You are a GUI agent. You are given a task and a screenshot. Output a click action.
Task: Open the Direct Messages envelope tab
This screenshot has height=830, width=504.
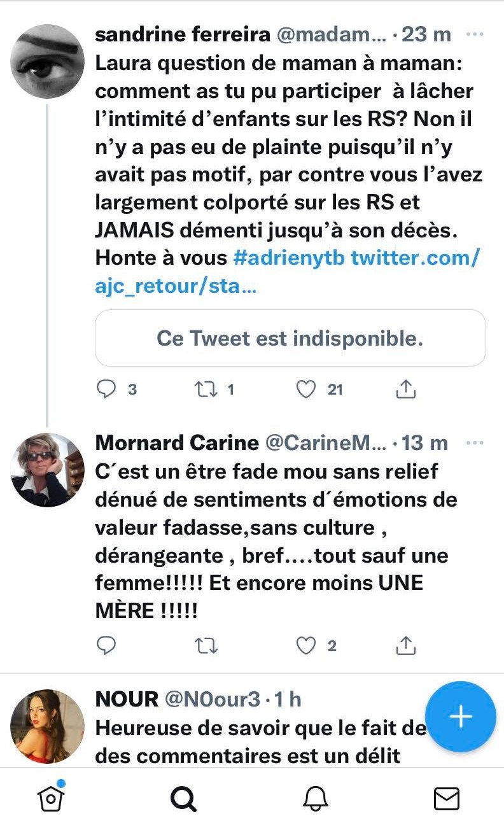click(447, 799)
